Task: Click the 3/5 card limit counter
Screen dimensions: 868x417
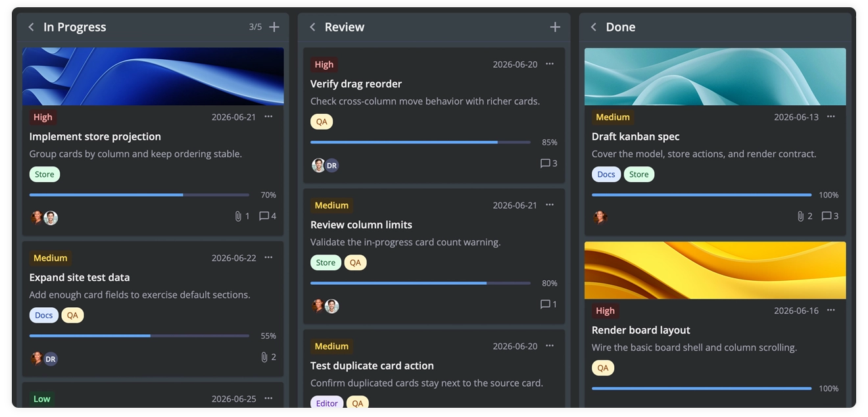Action: coord(255,27)
